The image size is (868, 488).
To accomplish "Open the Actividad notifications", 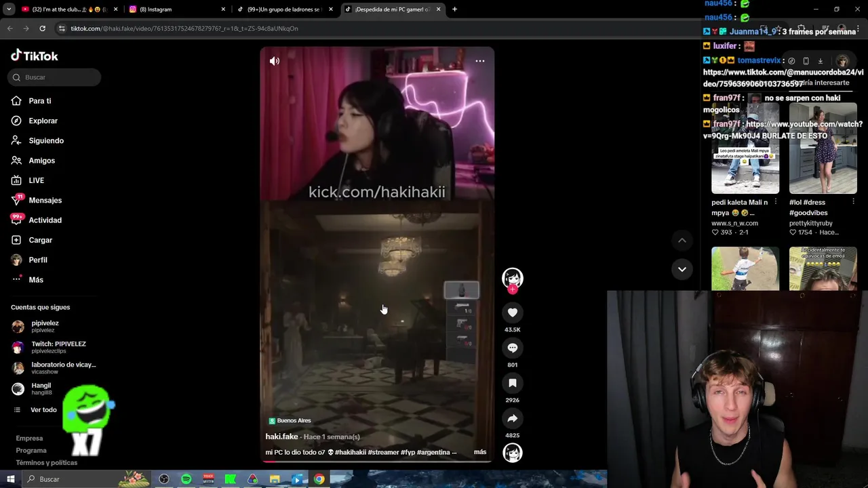I will pyautogui.click(x=45, y=220).
